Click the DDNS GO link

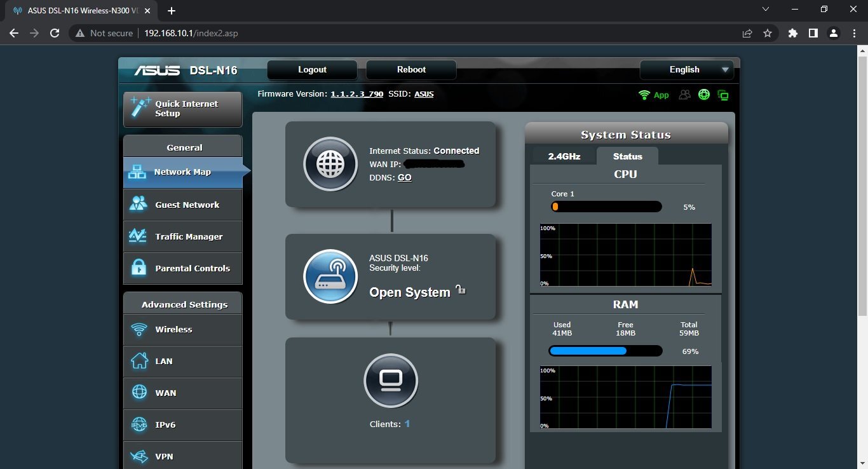click(x=405, y=178)
